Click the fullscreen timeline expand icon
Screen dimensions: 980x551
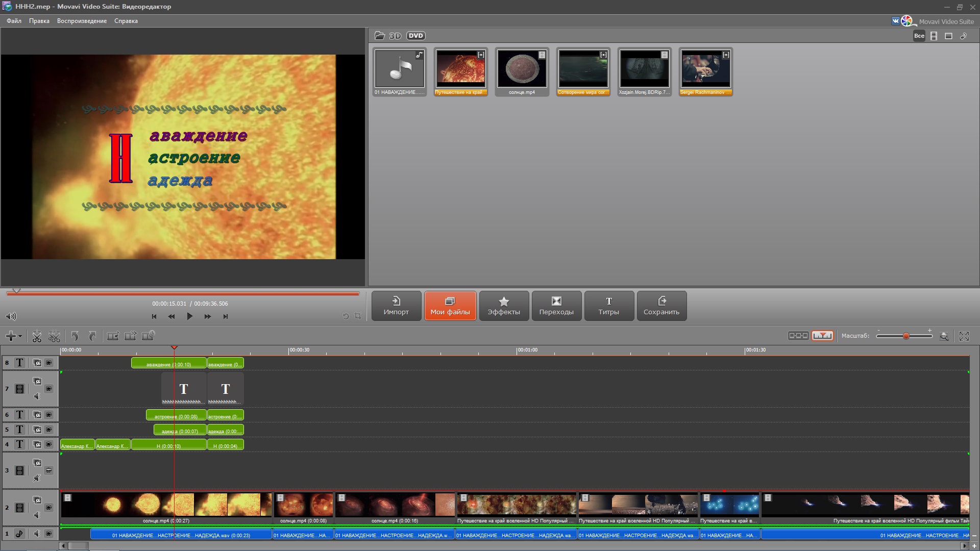click(964, 336)
